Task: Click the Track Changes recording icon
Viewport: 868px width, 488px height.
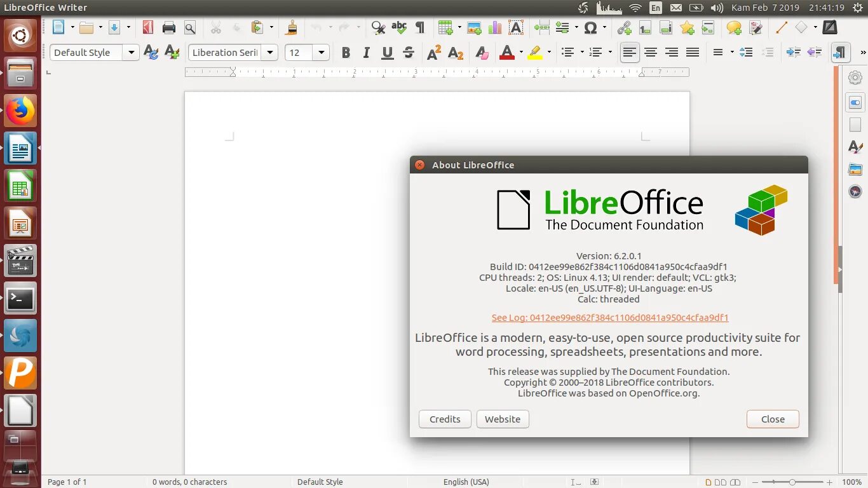Action: [756, 27]
